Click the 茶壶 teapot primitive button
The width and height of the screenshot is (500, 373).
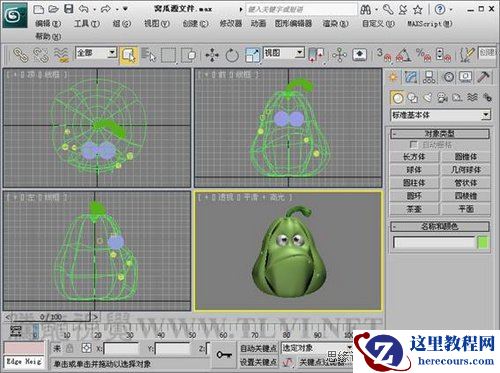(x=414, y=209)
